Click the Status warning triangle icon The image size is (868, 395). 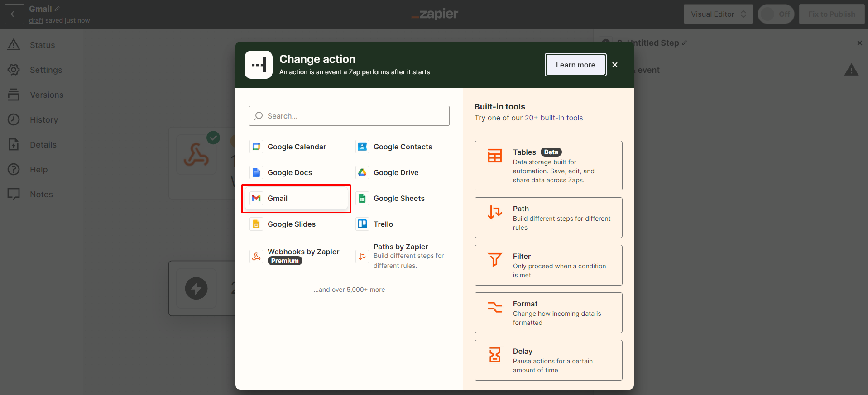coord(14,45)
